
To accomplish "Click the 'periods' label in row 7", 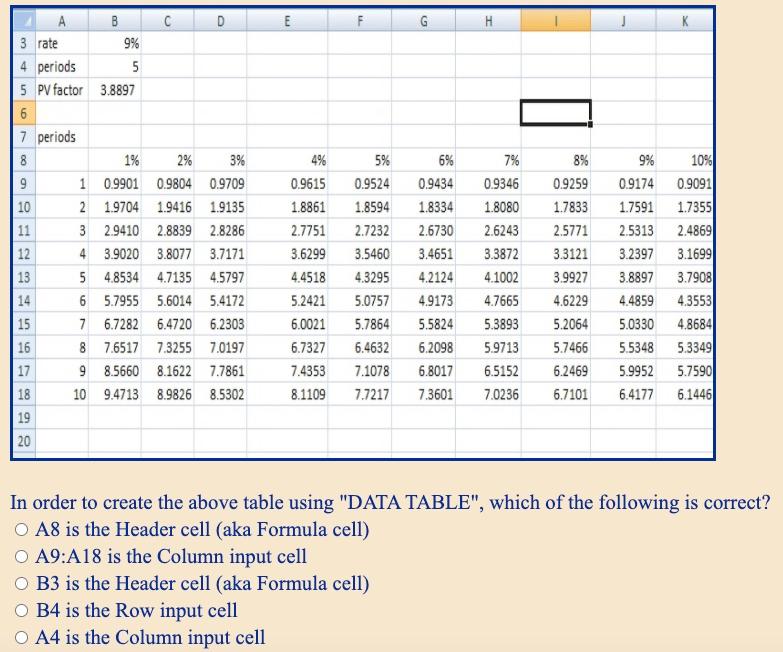I will (x=62, y=137).
